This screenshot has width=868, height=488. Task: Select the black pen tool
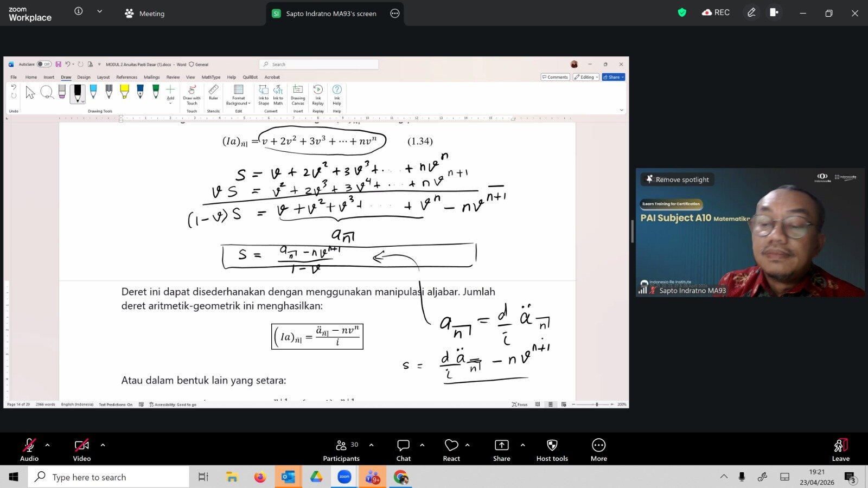click(x=78, y=93)
